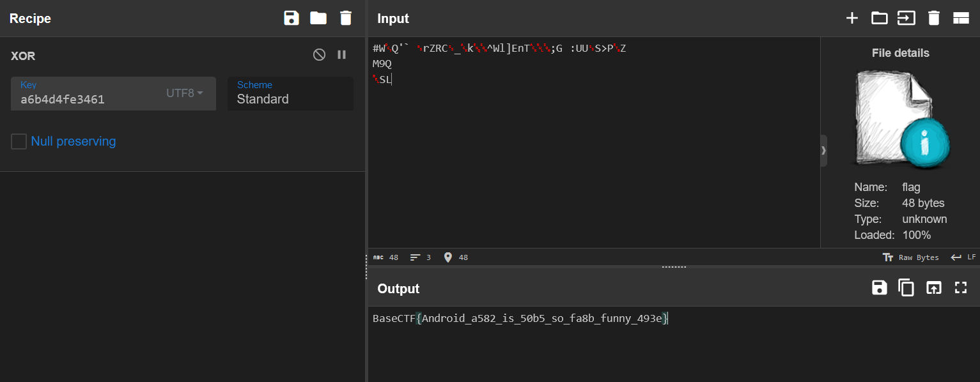980x382 pixels.
Task: Select the type value "unknown"
Action: pyautogui.click(x=924, y=219)
